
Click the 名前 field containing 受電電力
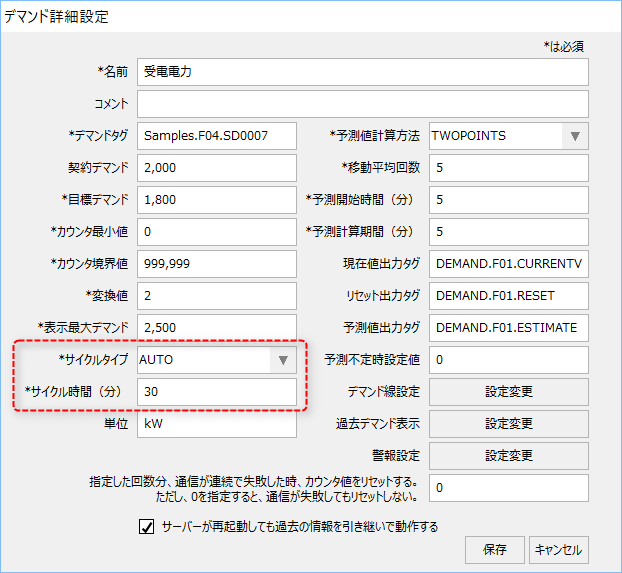tap(362, 72)
